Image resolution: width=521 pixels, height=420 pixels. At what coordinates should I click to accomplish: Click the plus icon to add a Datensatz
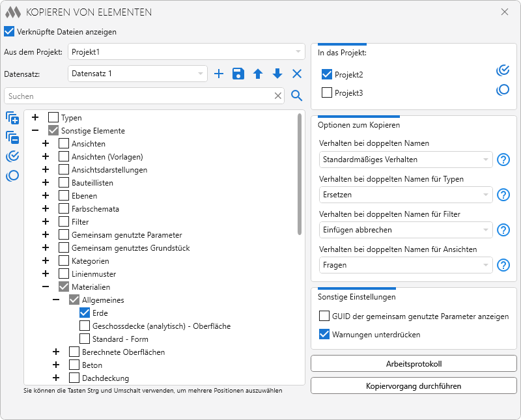tap(219, 74)
